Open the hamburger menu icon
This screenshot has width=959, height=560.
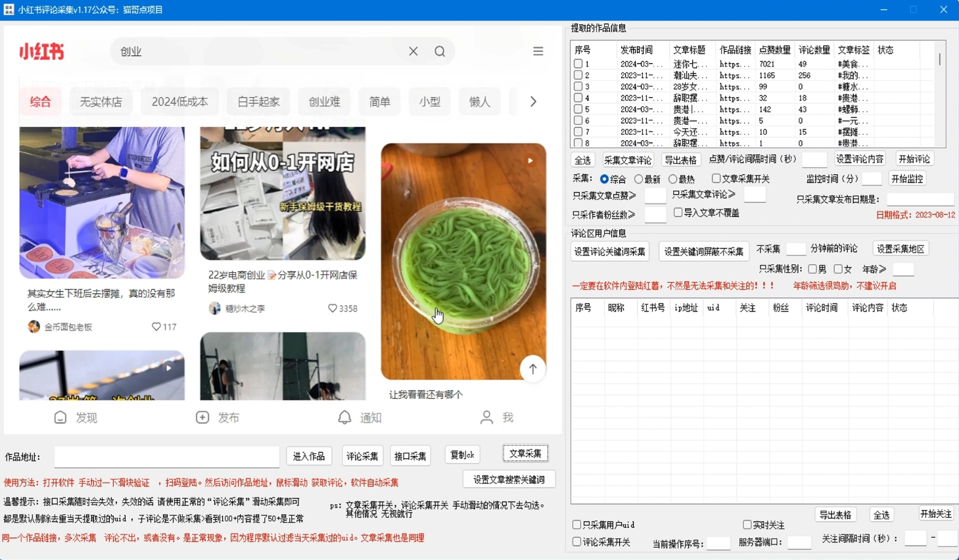click(538, 51)
